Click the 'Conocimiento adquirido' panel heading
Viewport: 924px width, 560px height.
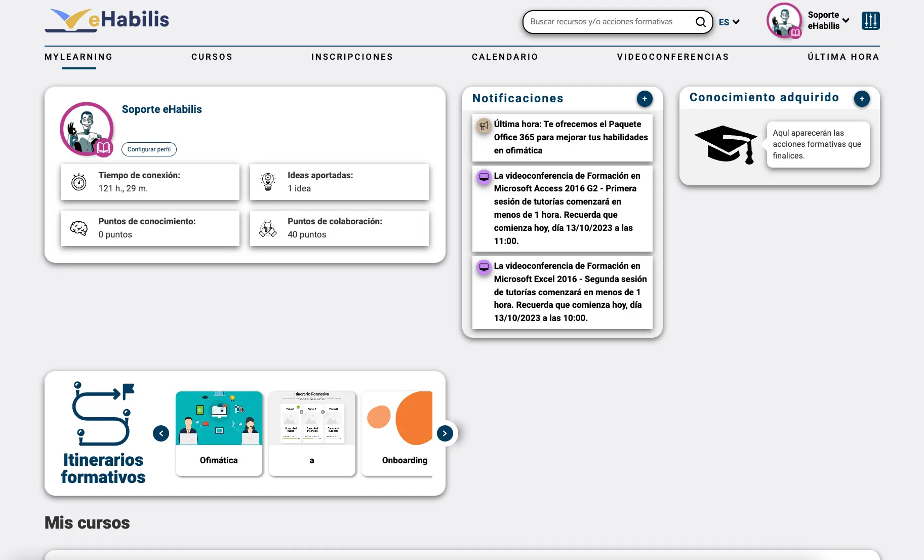(765, 97)
